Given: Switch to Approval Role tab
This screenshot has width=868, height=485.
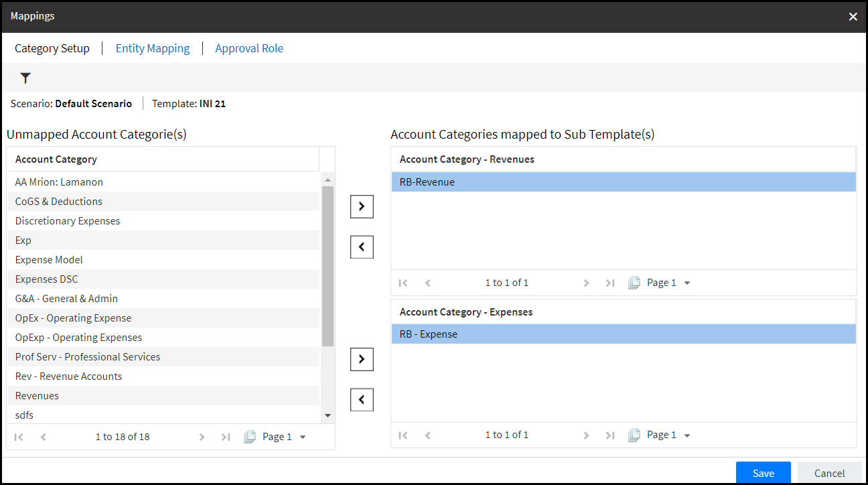Looking at the screenshot, I should 249,48.
